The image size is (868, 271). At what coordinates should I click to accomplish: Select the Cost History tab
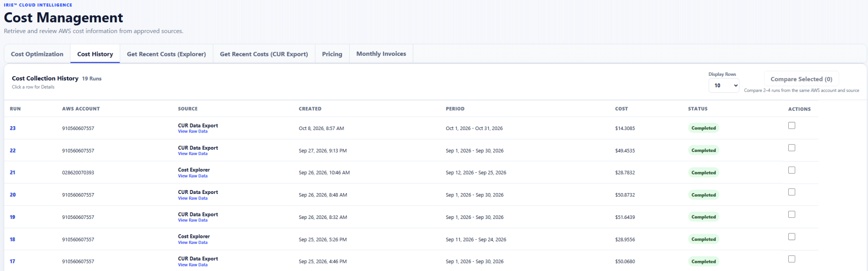[95, 54]
